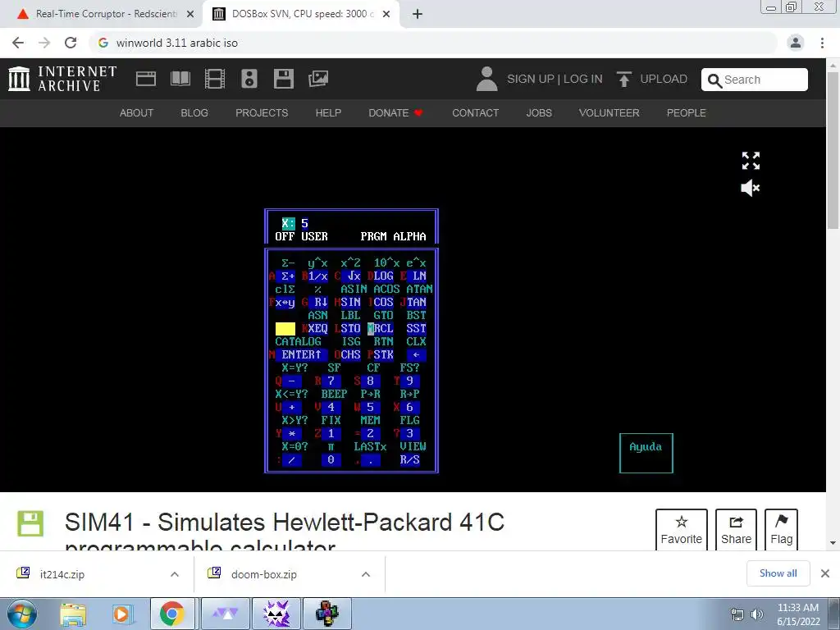Click the Upload arrow icon
The width and height of the screenshot is (840, 630).
tap(623, 80)
